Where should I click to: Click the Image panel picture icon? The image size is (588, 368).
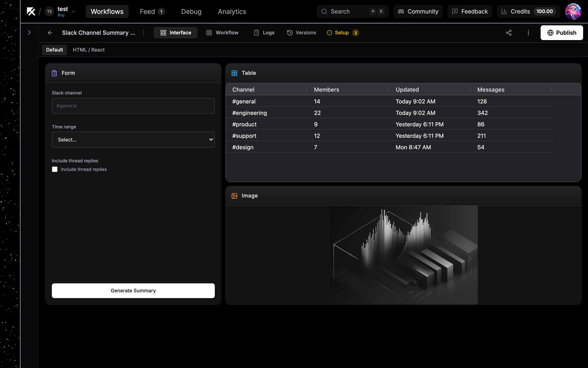(x=234, y=196)
